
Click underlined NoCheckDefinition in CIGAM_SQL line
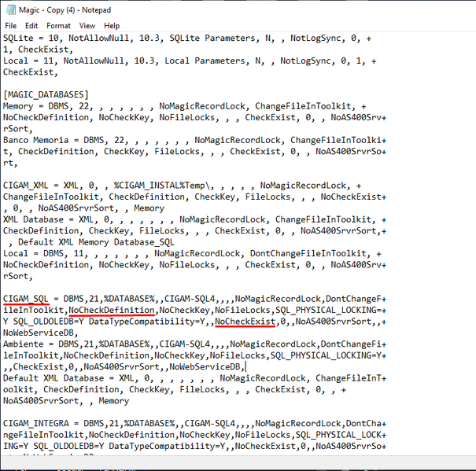point(112,310)
